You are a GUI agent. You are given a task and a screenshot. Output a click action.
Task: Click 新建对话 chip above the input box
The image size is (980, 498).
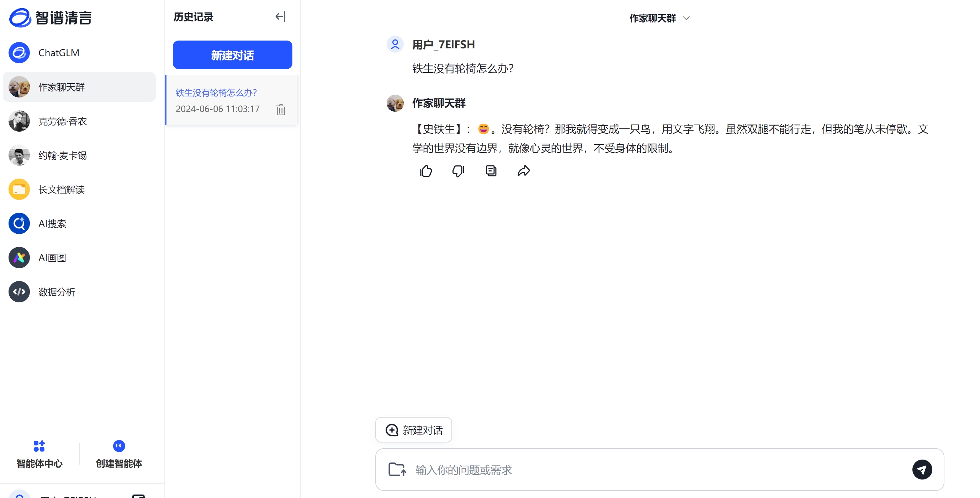(x=414, y=430)
